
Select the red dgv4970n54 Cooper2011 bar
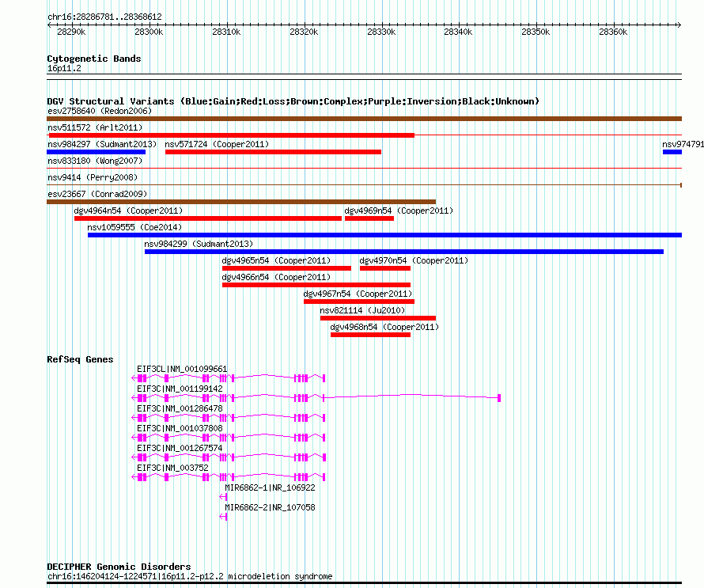tap(385, 268)
